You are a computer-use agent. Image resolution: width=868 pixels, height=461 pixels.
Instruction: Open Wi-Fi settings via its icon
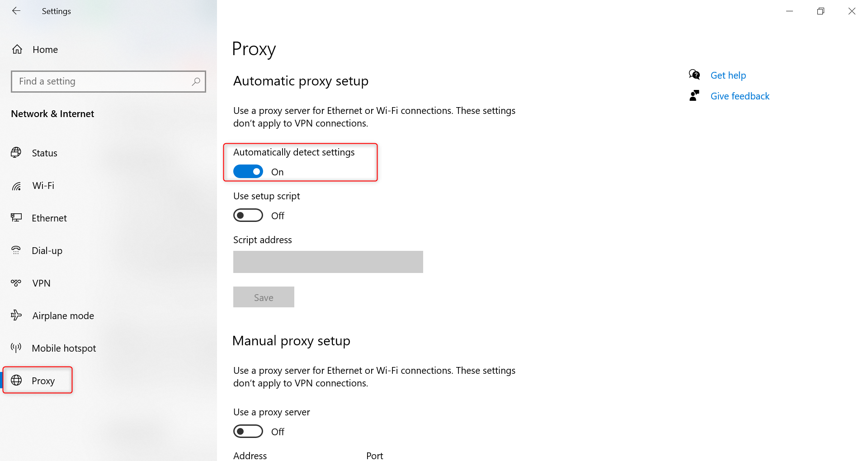pos(16,186)
